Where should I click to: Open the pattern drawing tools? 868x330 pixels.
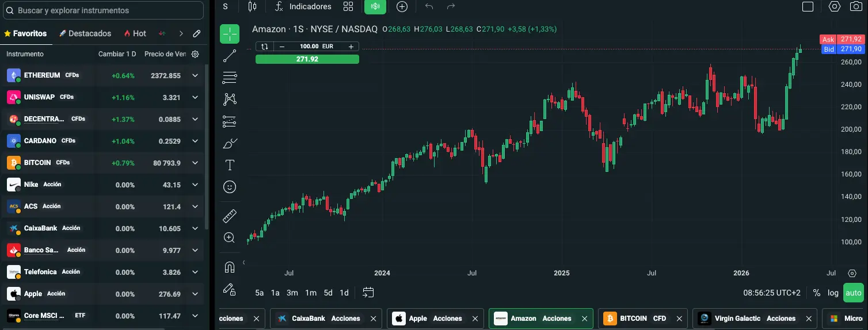(230, 99)
